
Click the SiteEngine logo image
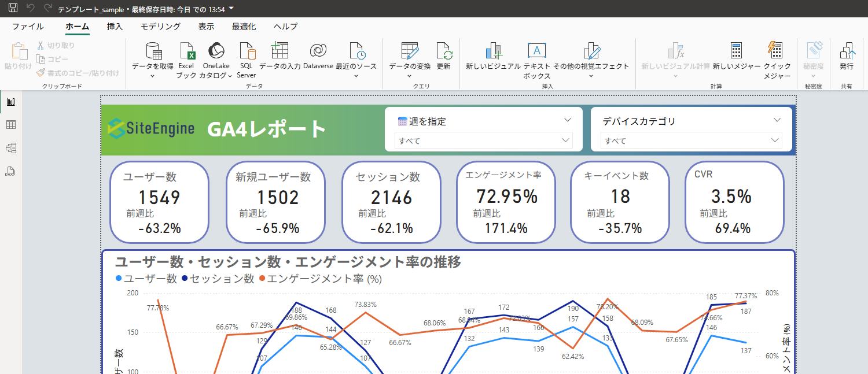pyautogui.click(x=152, y=128)
